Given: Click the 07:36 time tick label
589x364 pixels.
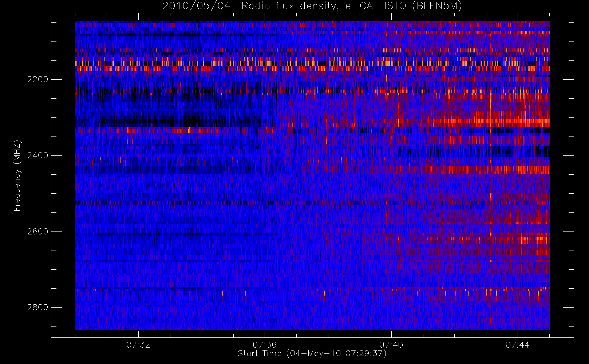Looking at the screenshot, I should coord(265,345).
